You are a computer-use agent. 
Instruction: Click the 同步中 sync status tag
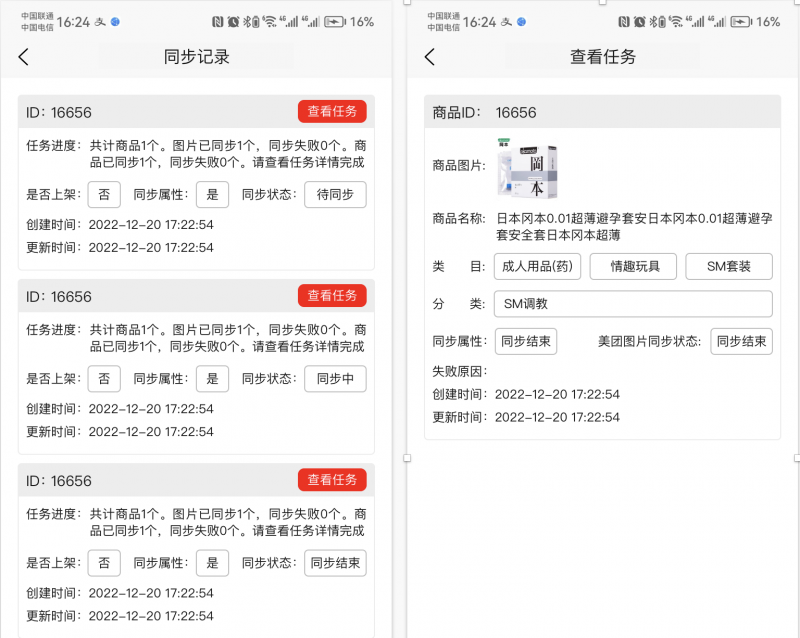[x=335, y=379]
